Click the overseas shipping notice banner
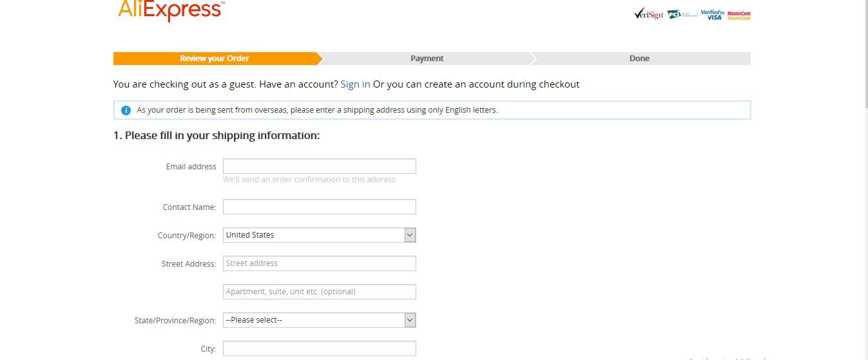 coord(432,110)
